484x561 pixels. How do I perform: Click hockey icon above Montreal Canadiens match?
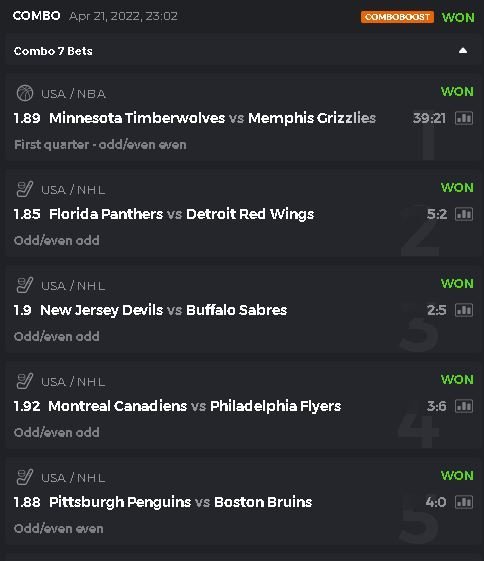[25, 381]
